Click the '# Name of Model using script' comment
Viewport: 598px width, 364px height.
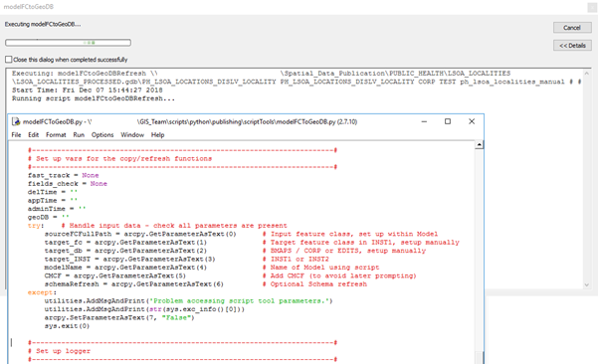point(320,268)
